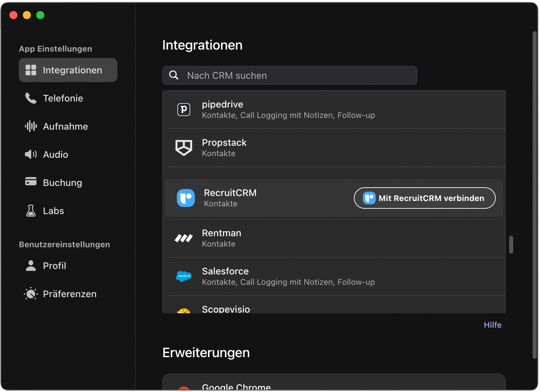Viewport: 540px width, 392px height.
Task: Click the yellow minimize window button
Action: [27, 15]
